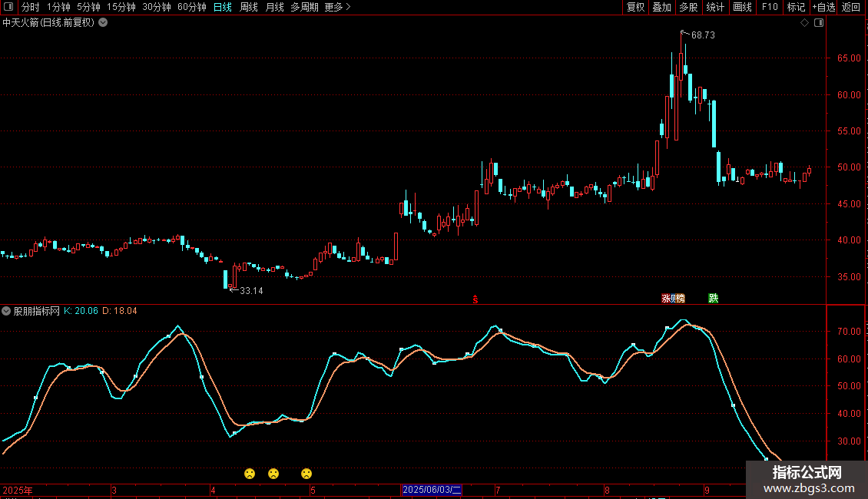Click the K: 20.06 indicator value
Viewport: 868px width, 499px height.
click(81, 311)
